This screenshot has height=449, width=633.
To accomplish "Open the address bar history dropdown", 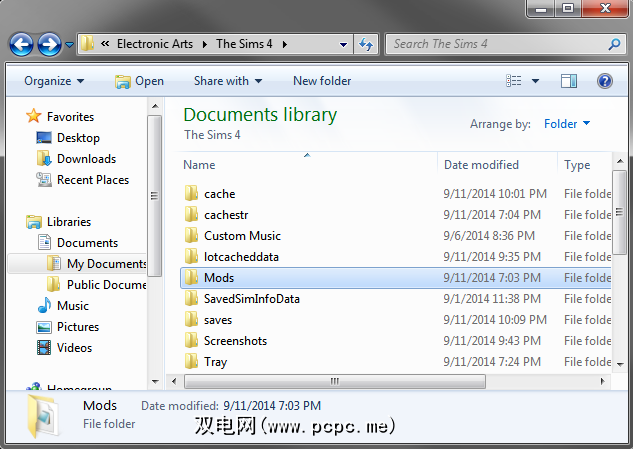I will click(x=344, y=44).
